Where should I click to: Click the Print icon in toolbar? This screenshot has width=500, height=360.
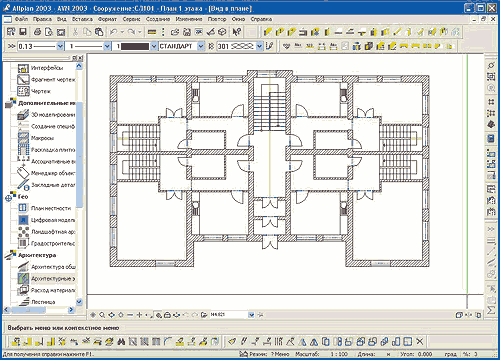click(37, 32)
